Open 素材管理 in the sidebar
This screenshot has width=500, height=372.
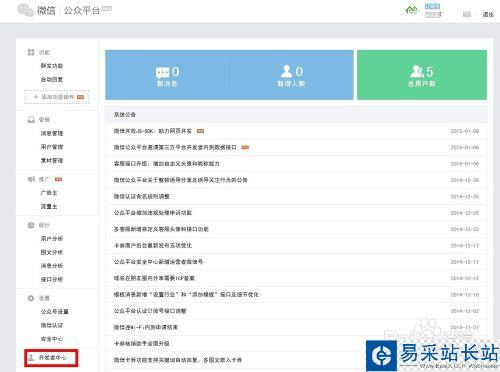pos(52,161)
